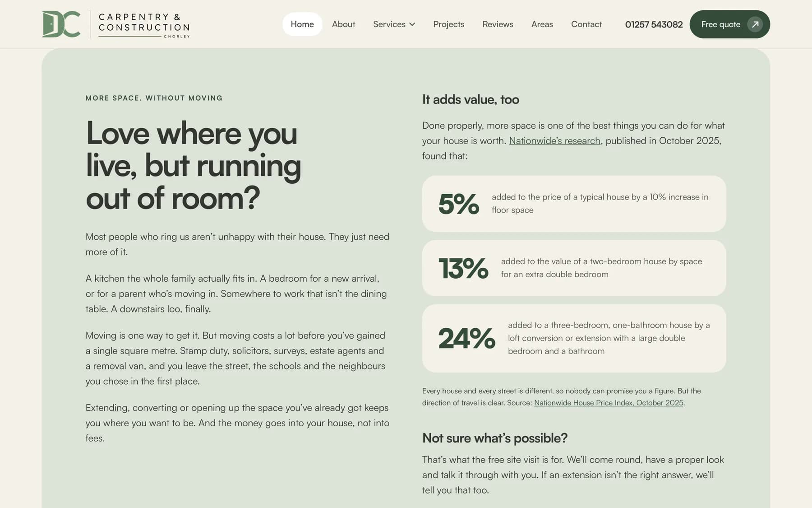Click the 24% statistic figure

[x=466, y=338]
